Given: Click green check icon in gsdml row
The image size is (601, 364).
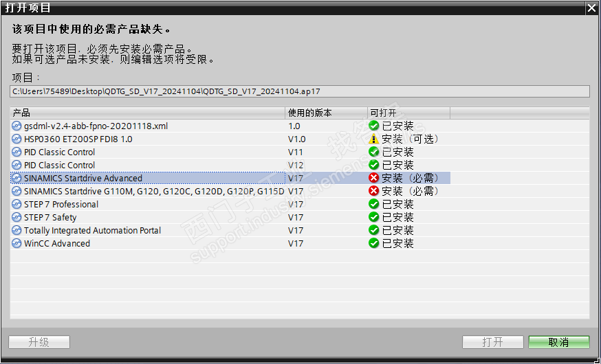Looking at the screenshot, I should (x=373, y=126).
